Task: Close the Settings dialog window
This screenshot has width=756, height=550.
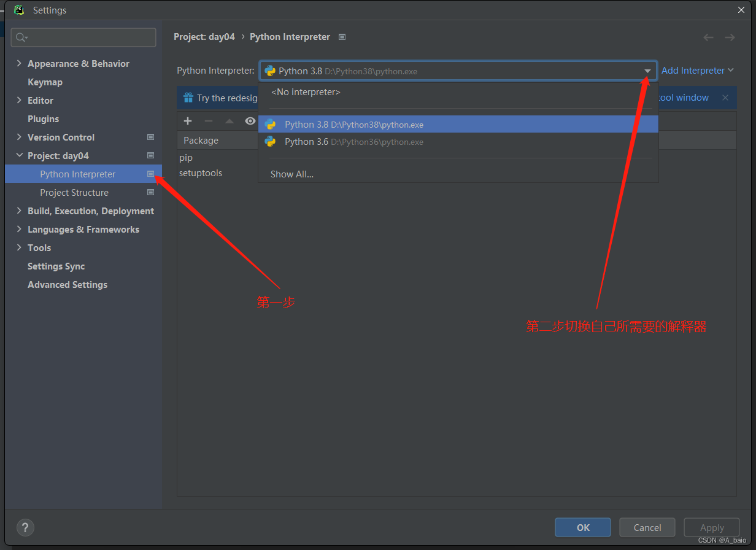Action: (741, 10)
